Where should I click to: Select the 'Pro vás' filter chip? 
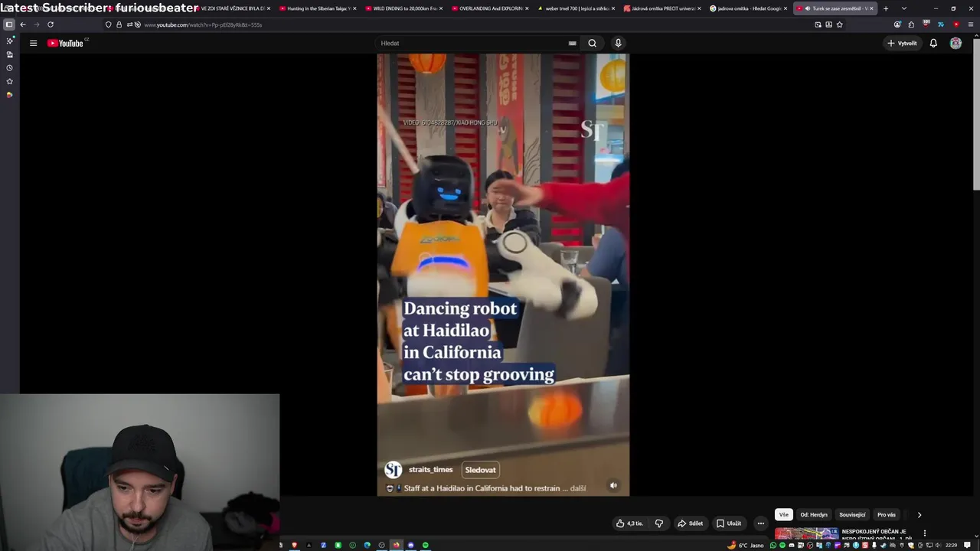(x=887, y=515)
